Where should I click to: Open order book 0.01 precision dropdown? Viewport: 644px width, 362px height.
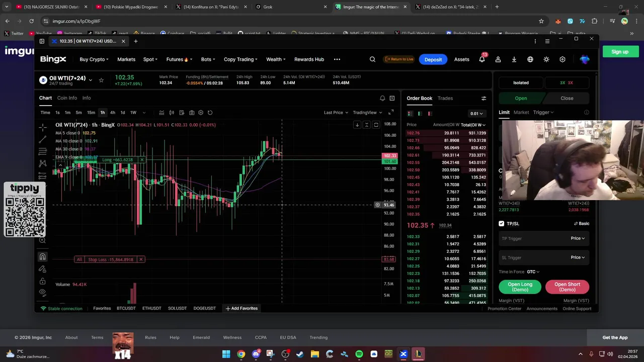(x=476, y=114)
